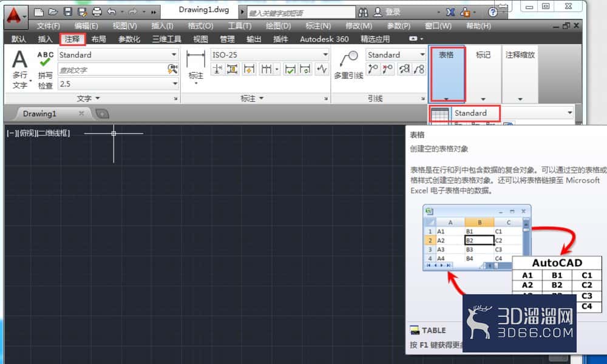Expand the 表格 ribbon panel
The height and width of the screenshot is (364, 607).
point(446,73)
